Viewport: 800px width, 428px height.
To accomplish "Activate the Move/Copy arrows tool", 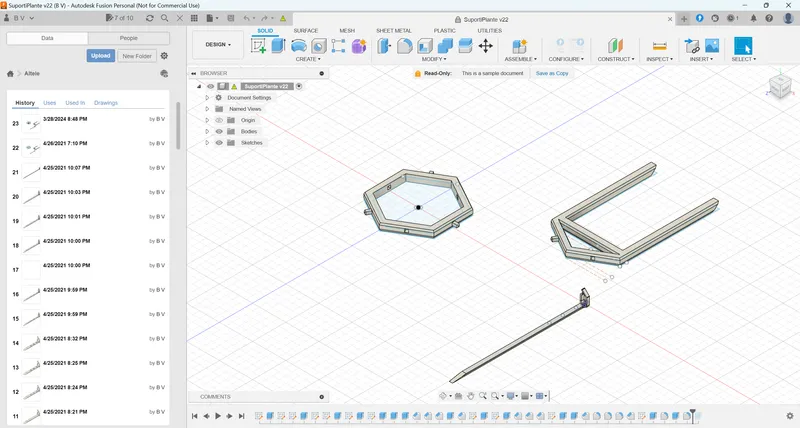I will tap(486, 46).
